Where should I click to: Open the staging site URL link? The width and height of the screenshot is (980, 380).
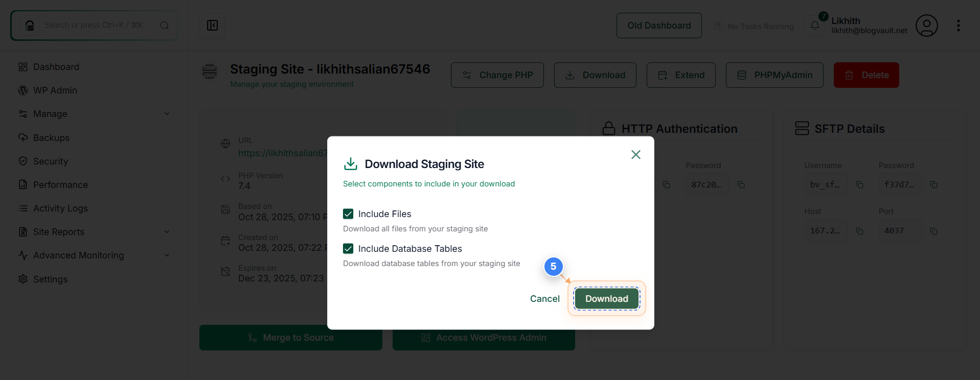pos(283,153)
